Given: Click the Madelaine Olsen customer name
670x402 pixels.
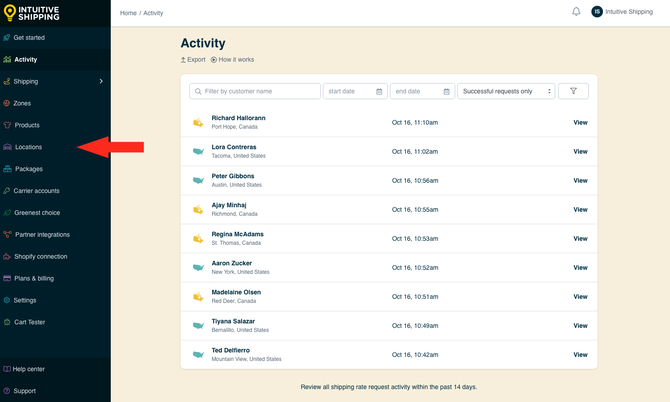Looking at the screenshot, I should 236,292.
